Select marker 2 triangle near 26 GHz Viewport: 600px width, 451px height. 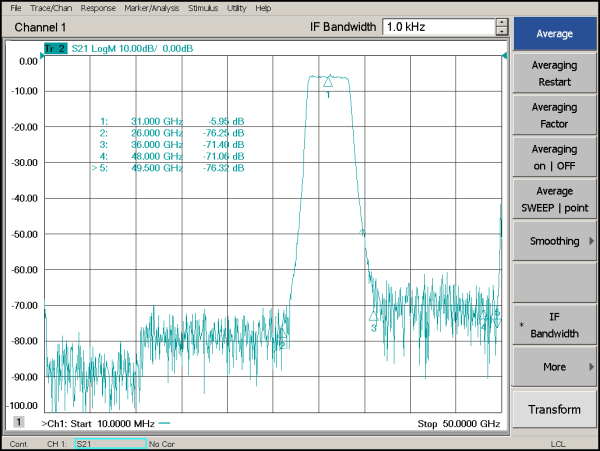click(x=282, y=333)
